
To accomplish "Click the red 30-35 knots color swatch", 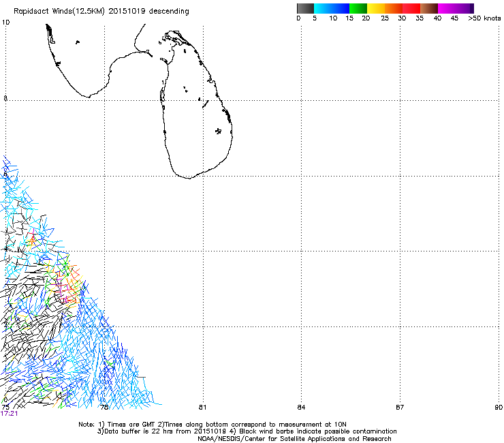I will (411, 8).
